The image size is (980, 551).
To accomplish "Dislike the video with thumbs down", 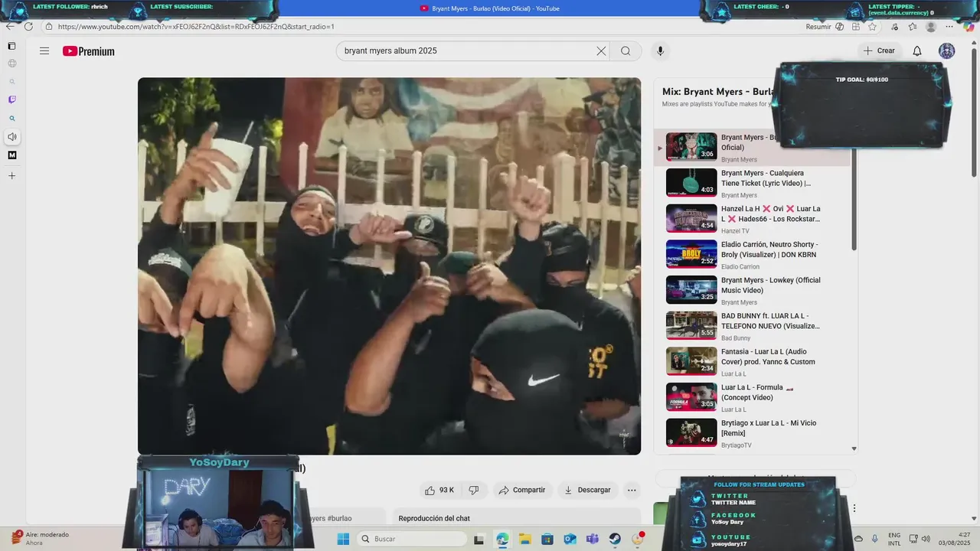I will [474, 490].
